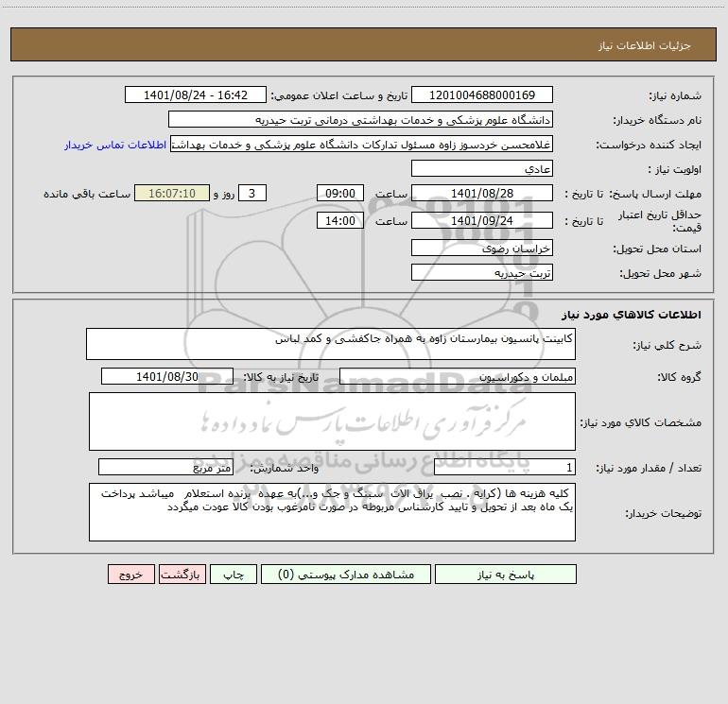
Task: Click the واحد شمارش label
Action: click(285, 469)
